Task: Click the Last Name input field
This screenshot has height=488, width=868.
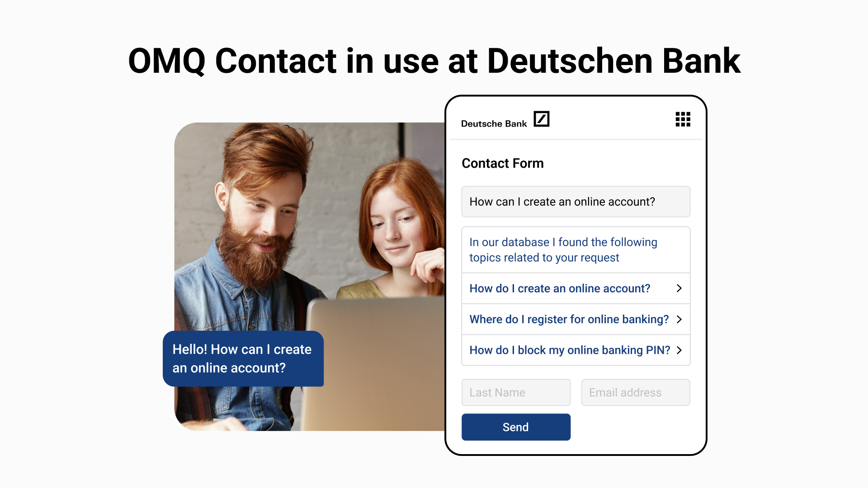Action: (x=515, y=392)
